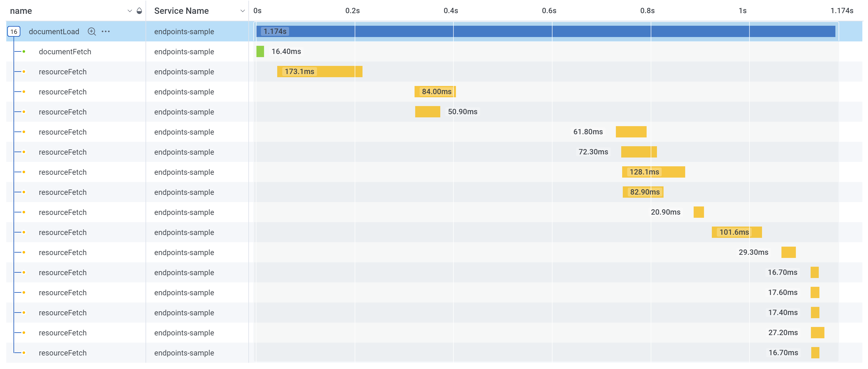Click the bar labeled 17.40ms
The width and height of the screenshot is (868, 369).
(x=815, y=312)
